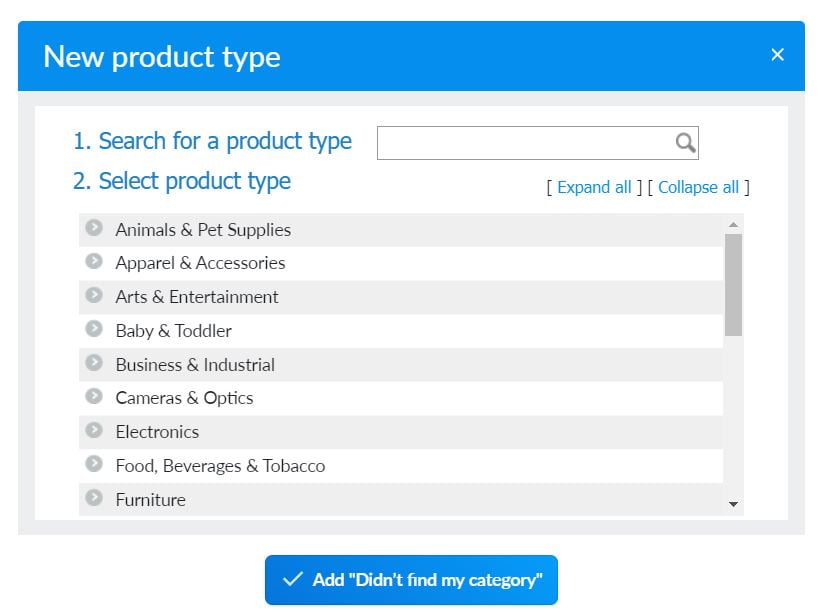Click the category list scrollbar thumb
This screenshot has width=823, height=616.
tap(733, 284)
